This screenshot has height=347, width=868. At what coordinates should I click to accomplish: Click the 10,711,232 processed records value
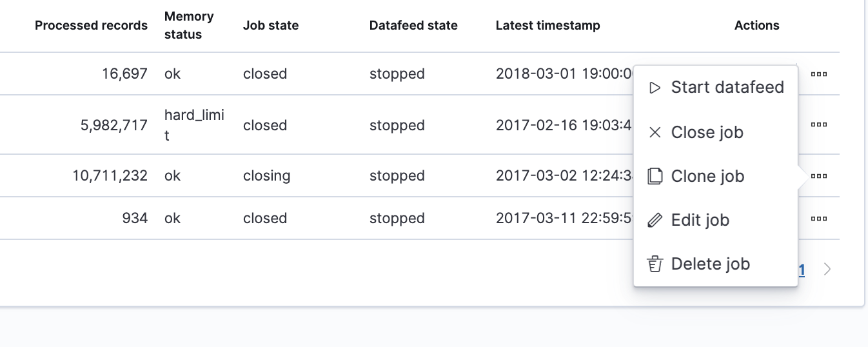(110, 175)
